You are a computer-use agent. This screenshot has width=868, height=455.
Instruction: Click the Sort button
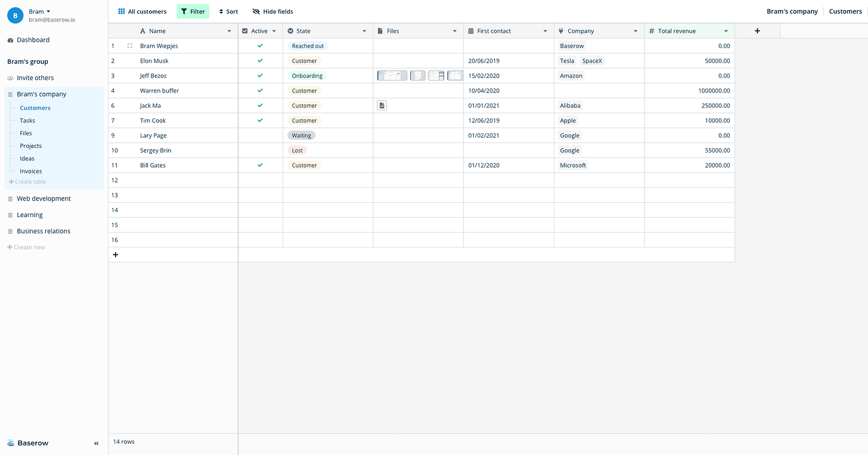(228, 11)
